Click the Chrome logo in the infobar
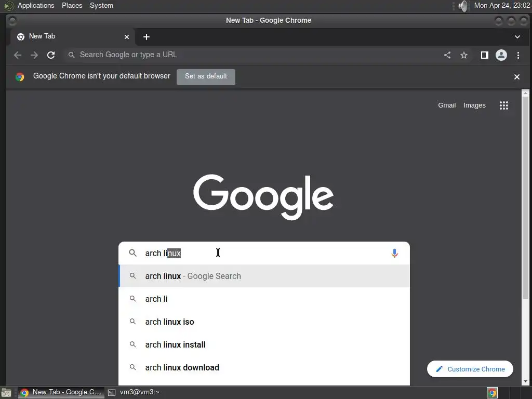 click(20, 77)
